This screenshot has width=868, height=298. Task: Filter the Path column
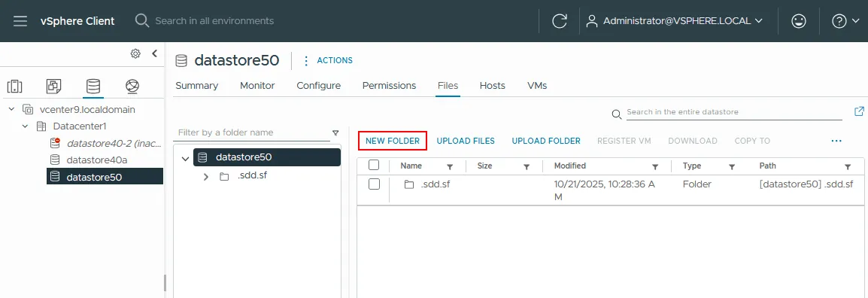848,166
